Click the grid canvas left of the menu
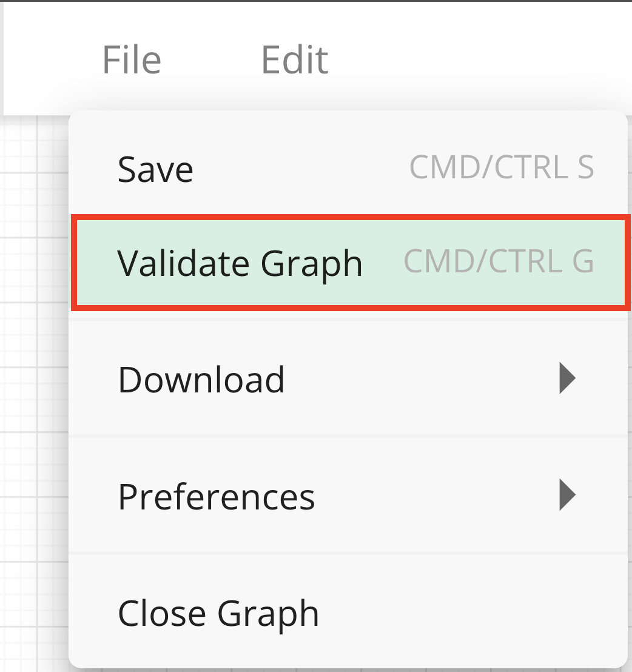632x672 pixels. (34, 394)
